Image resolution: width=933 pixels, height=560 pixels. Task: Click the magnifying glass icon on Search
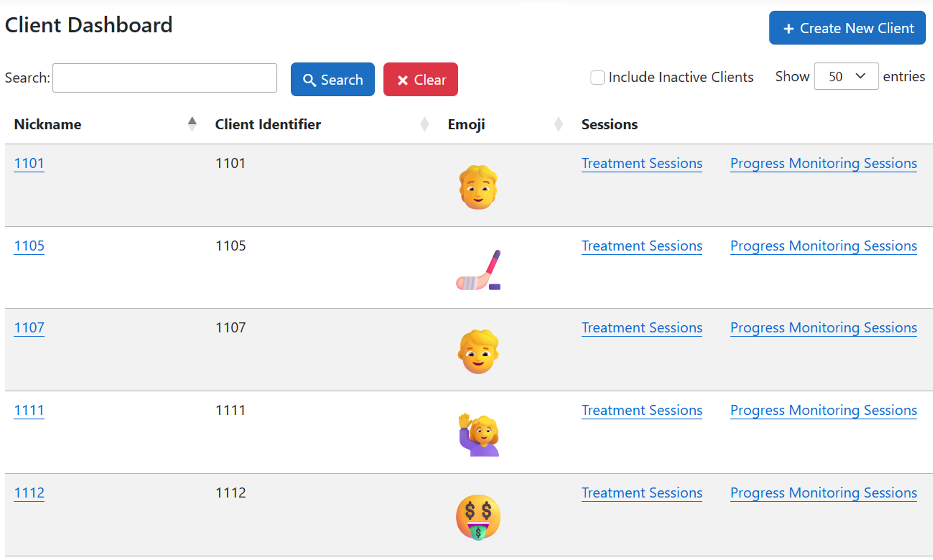pos(310,79)
